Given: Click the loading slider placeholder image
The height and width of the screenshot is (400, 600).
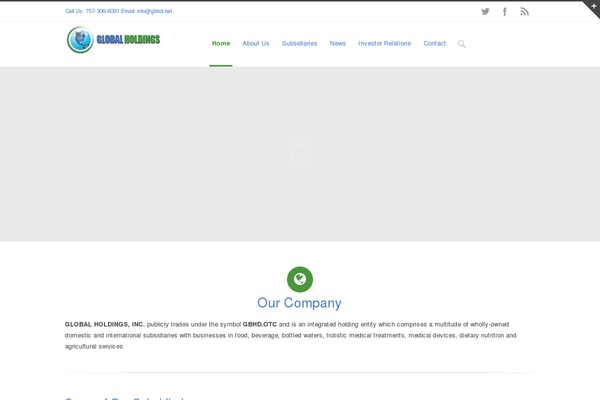Looking at the screenshot, I should (300, 153).
